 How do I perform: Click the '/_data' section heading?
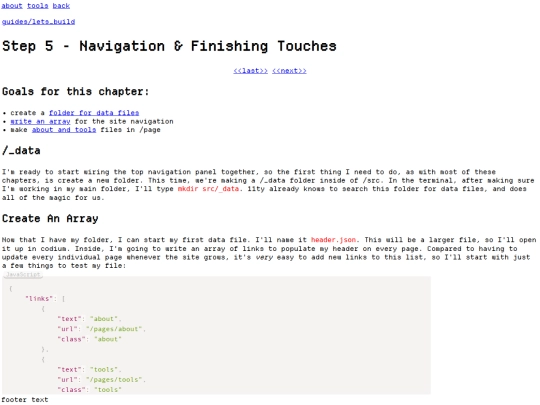point(21,150)
